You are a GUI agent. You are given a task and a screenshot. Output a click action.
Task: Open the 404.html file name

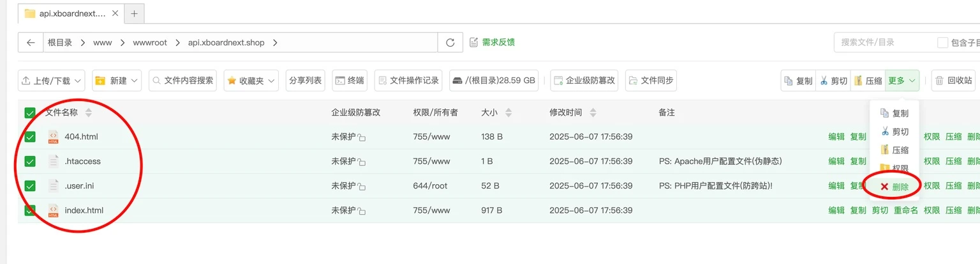pos(81,137)
